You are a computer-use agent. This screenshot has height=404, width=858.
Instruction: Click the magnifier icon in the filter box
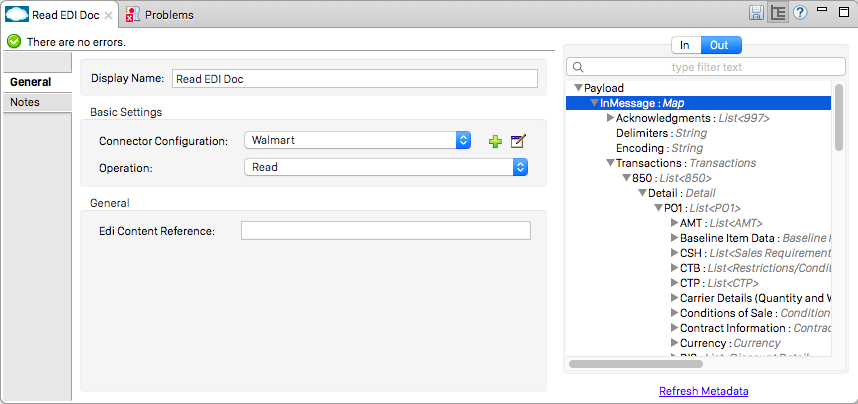[x=576, y=67]
